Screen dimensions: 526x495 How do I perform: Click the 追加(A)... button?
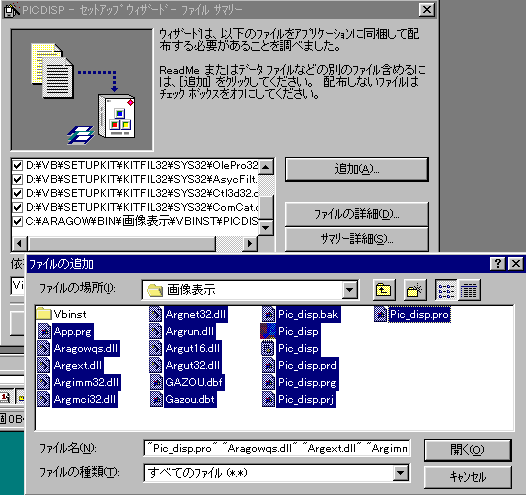pyautogui.click(x=357, y=169)
